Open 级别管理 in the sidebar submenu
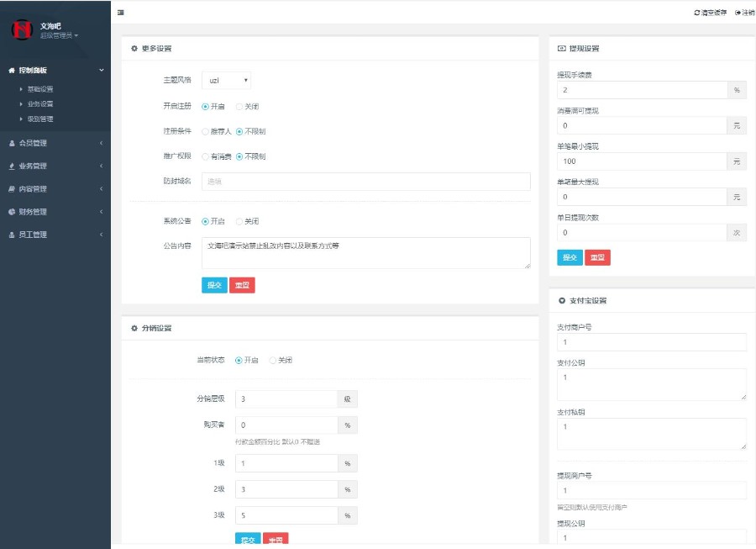 click(x=40, y=119)
